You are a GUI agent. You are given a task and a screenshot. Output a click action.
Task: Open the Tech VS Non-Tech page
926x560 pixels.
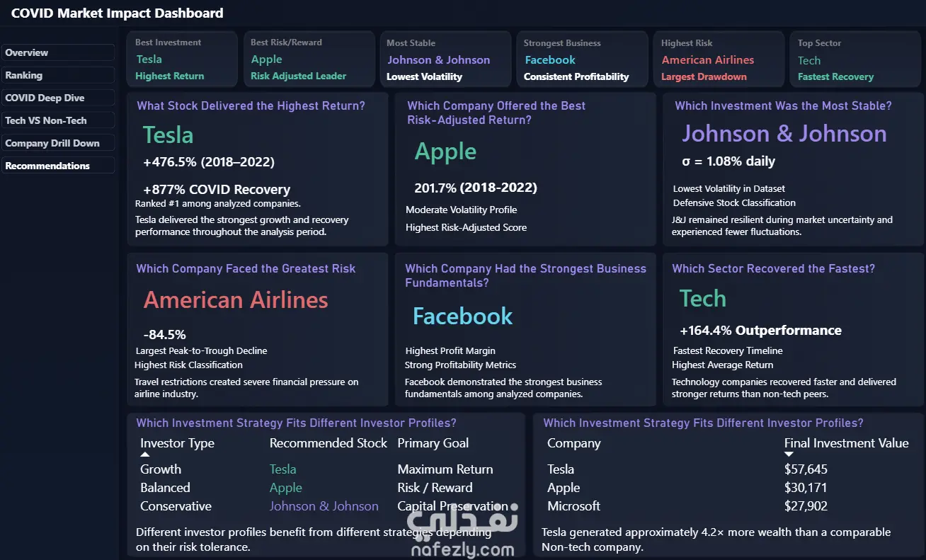tap(58, 121)
